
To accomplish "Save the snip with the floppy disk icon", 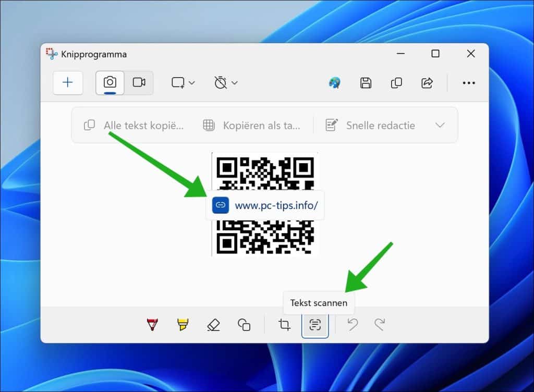I will [366, 83].
